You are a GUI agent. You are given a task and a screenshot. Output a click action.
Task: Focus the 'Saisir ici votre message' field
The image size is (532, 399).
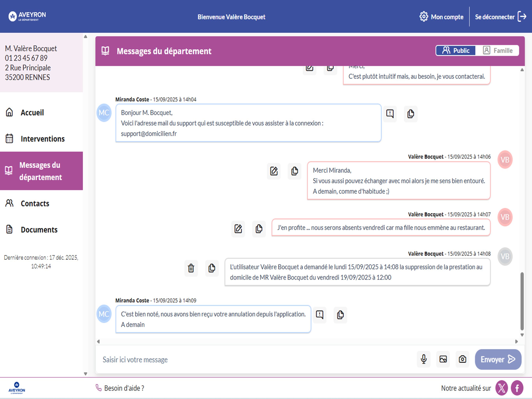pyautogui.click(x=256, y=359)
